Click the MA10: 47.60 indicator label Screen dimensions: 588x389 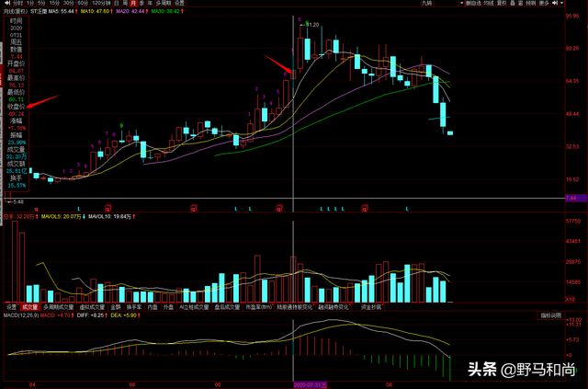[x=96, y=11]
